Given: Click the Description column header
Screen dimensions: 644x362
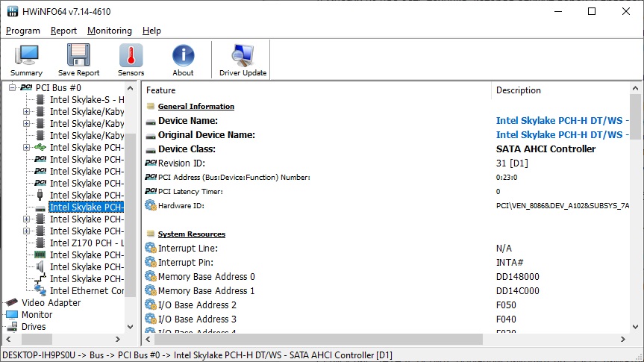Looking at the screenshot, I should [518, 90].
